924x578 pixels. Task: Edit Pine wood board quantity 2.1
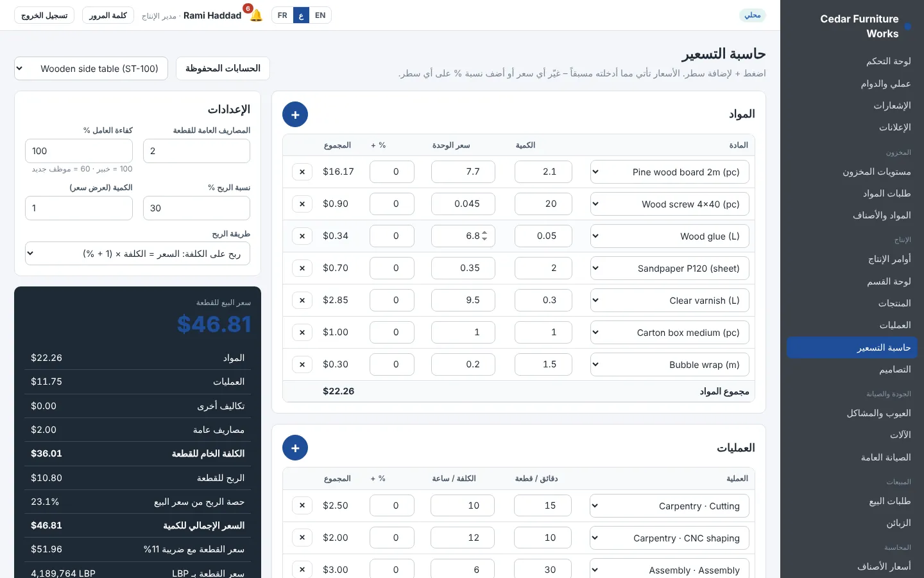pos(543,172)
